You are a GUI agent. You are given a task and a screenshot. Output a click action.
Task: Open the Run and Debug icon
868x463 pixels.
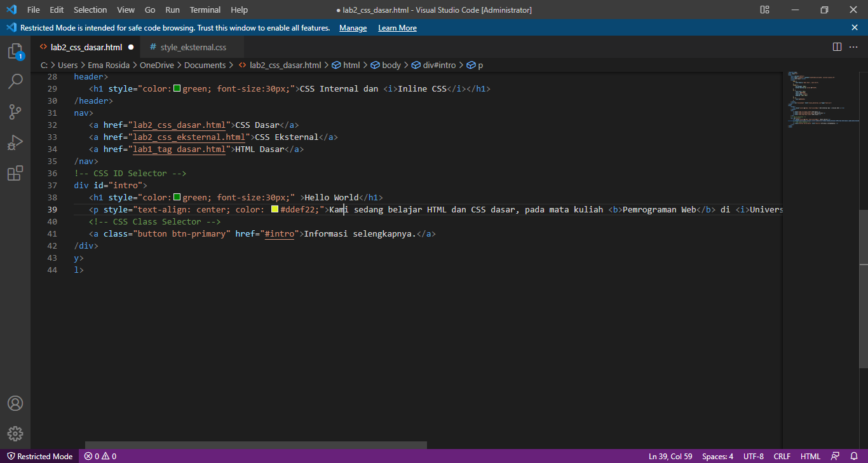[15, 142]
